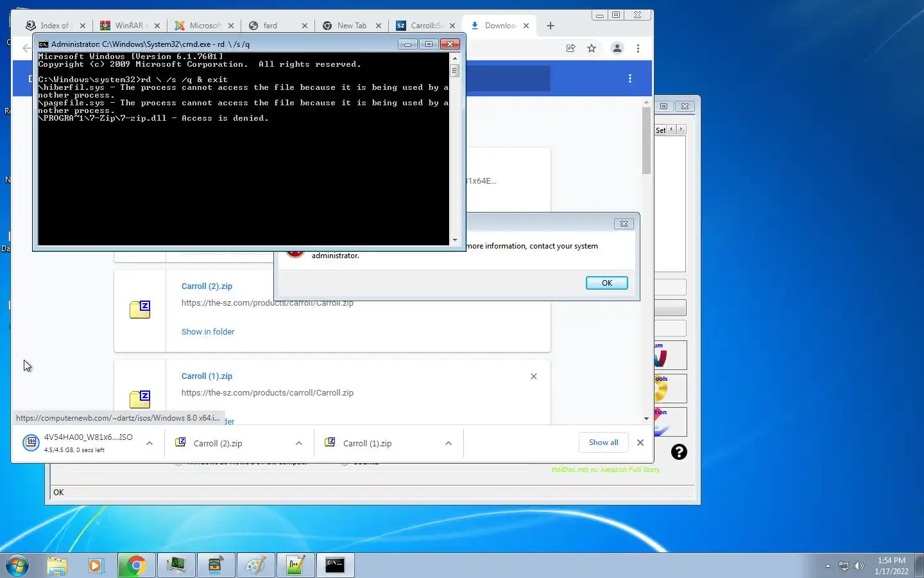Click the 'HeiDoc.net vs. Amazon Full Story' link
Image resolution: width=924 pixels, height=578 pixels.
tap(605, 470)
